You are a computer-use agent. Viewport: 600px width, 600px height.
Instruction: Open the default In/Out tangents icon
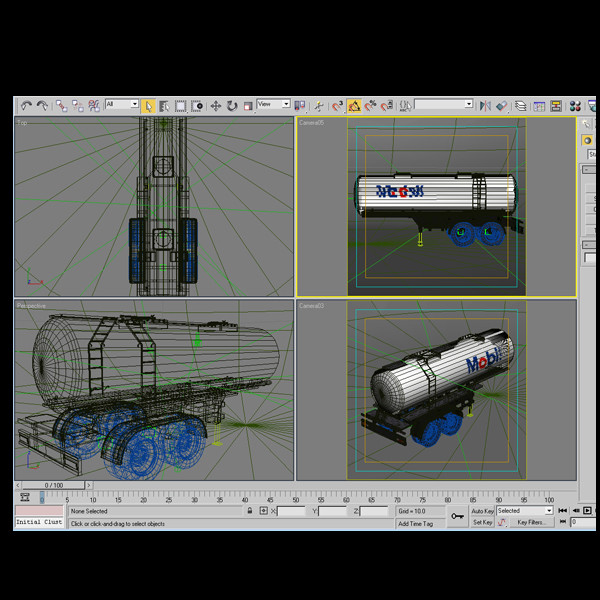(x=502, y=522)
